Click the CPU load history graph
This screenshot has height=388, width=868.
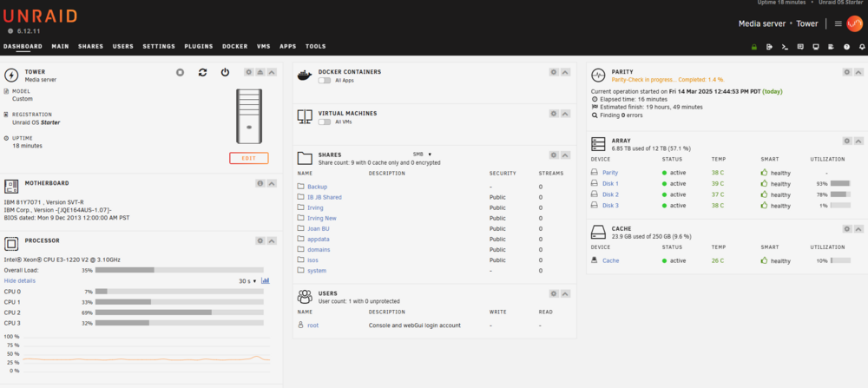(x=137, y=353)
